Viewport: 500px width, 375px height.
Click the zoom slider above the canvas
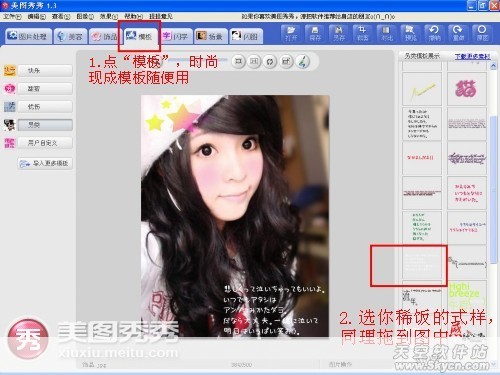(198, 60)
